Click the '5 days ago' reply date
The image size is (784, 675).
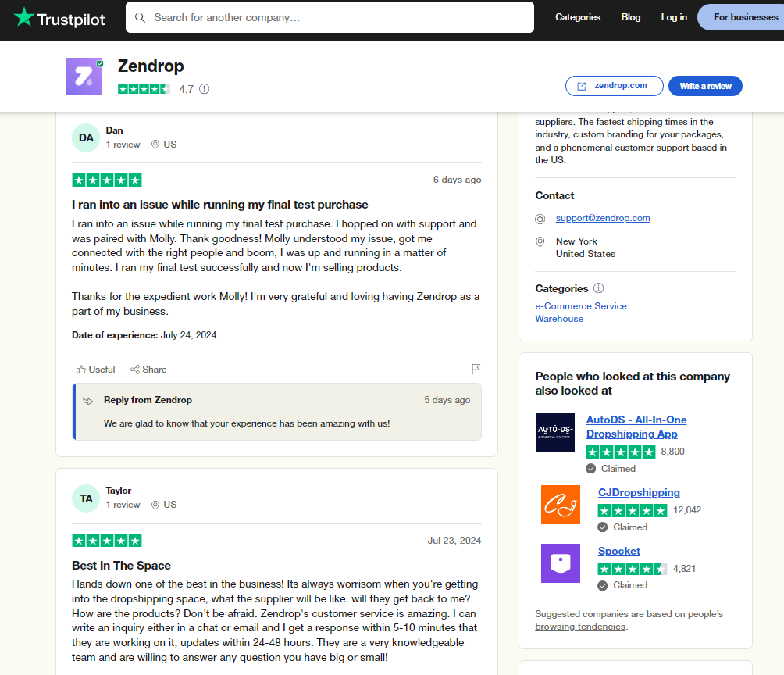[x=447, y=400]
